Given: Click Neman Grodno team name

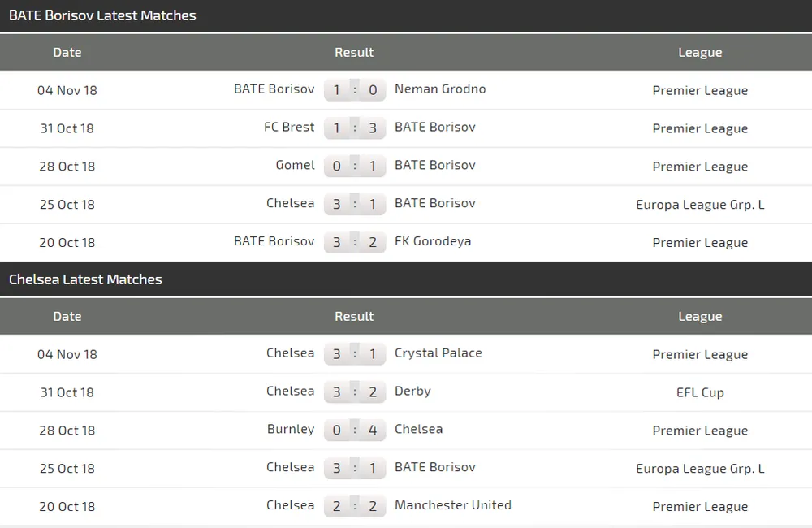Looking at the screenshot, I should (439, 89).
